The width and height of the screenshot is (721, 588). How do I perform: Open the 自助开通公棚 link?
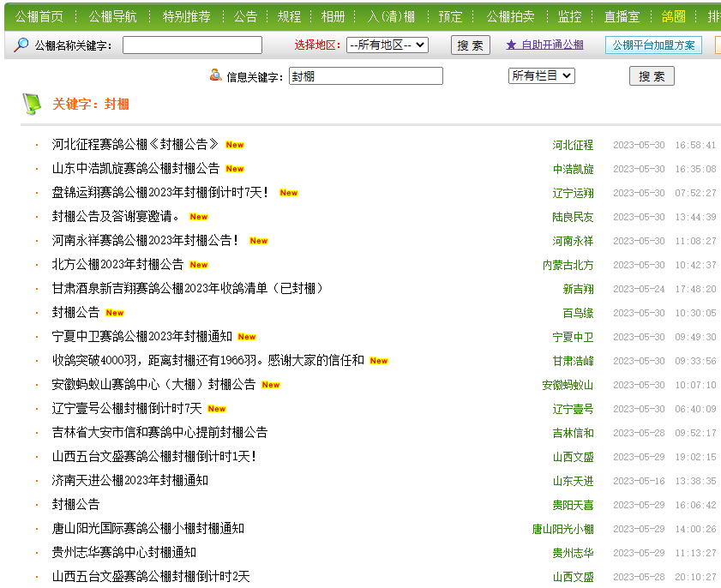coord(552,45)
